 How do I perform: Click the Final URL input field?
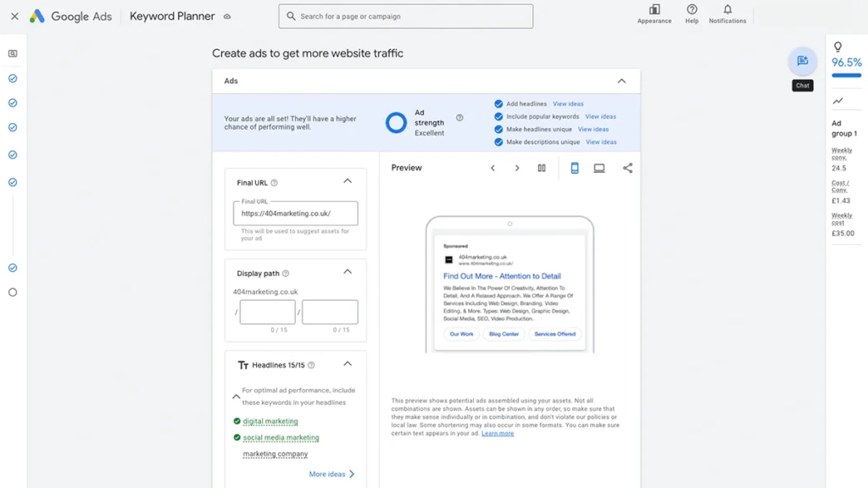pos(296,213)
